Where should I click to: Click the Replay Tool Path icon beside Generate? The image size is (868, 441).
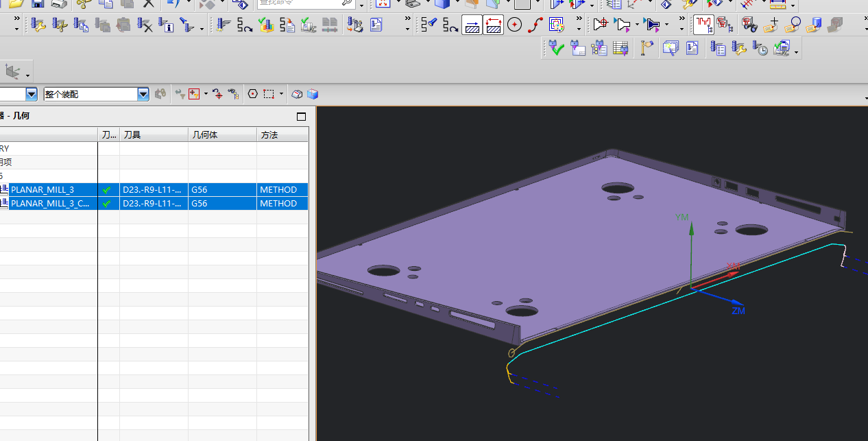coord(245,25)
